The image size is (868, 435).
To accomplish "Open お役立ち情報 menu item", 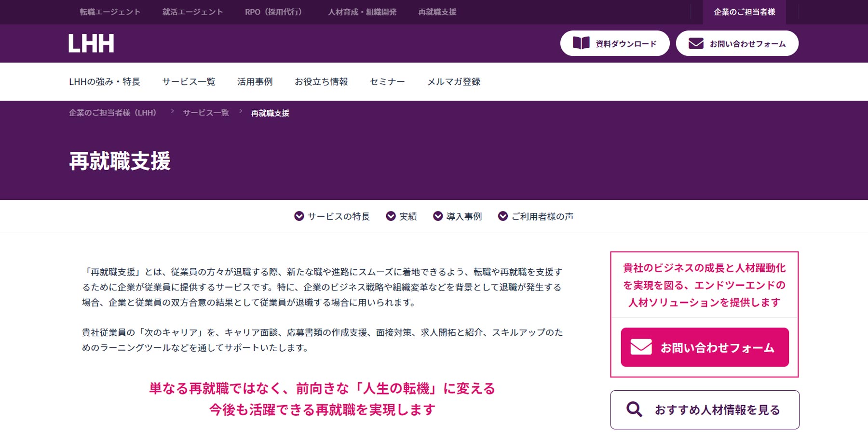I will point(321,82).
